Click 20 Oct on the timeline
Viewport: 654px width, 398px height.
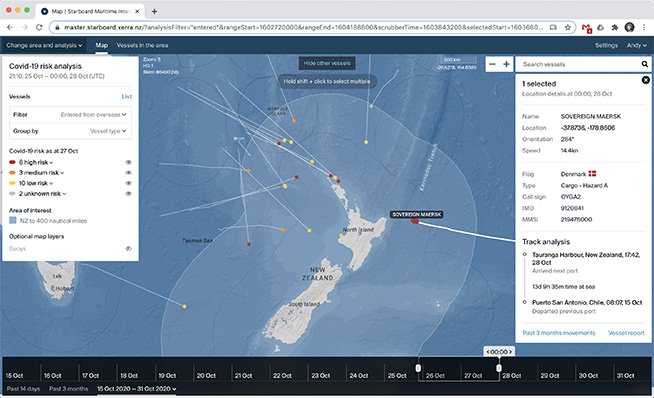(x=206, y=375)
